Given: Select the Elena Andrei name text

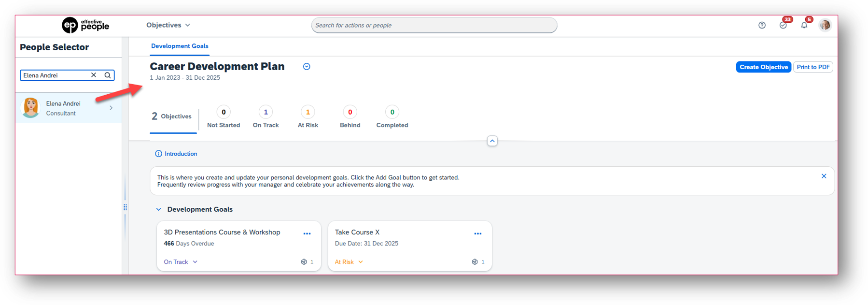Looking at the screenshot, I should coord(63,103).
